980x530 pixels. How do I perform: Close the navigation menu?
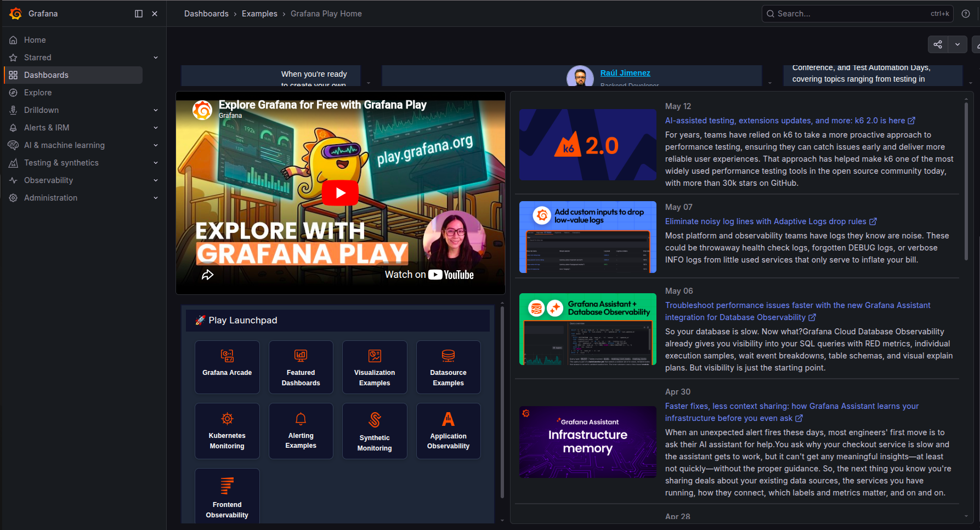(x=155, y=14)
